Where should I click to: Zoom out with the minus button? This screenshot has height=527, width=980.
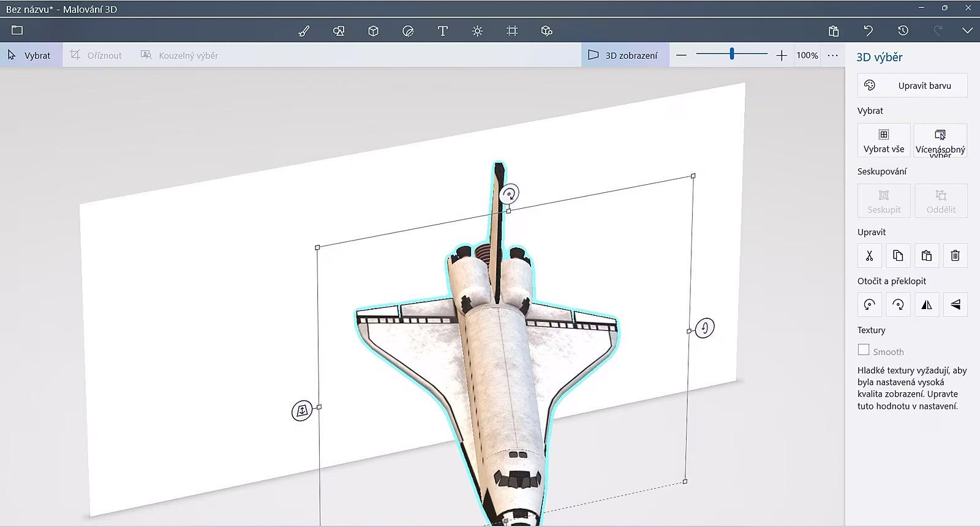point(681,55)
